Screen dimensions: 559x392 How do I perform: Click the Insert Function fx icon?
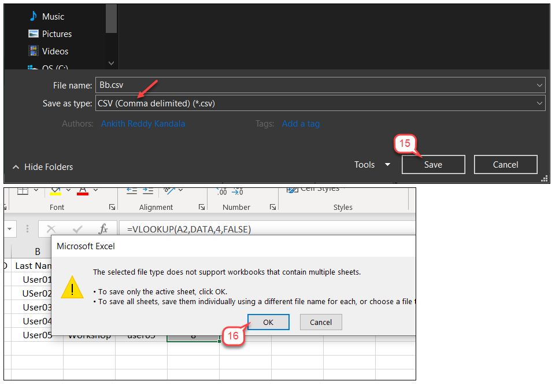click(103, 229)
